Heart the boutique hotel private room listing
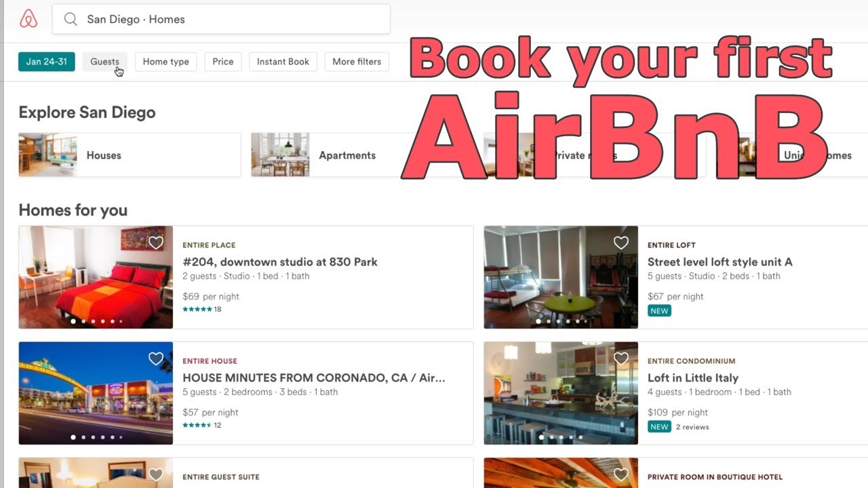This screenshot has height=488, width=868. pos(621,474)
